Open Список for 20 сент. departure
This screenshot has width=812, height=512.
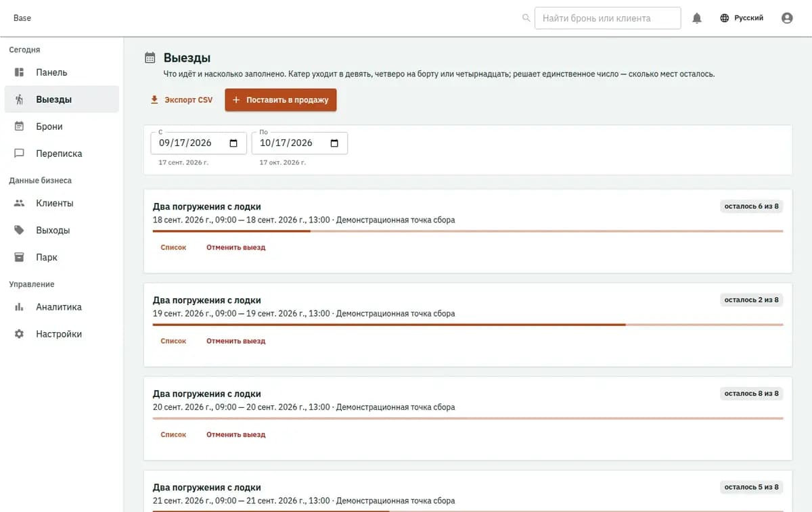[x=173, y=435]
